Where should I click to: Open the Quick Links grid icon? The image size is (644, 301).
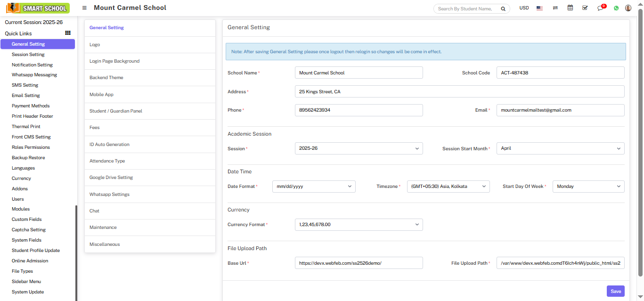pyautogui.click(x=68, y=33)
